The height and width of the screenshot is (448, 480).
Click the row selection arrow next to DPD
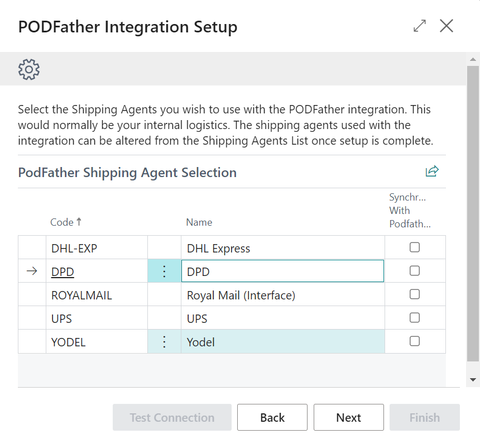(31, 271)
